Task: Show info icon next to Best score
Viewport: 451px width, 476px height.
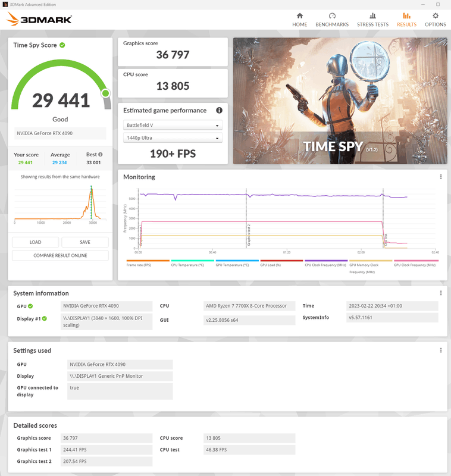Action: [101, 155]
